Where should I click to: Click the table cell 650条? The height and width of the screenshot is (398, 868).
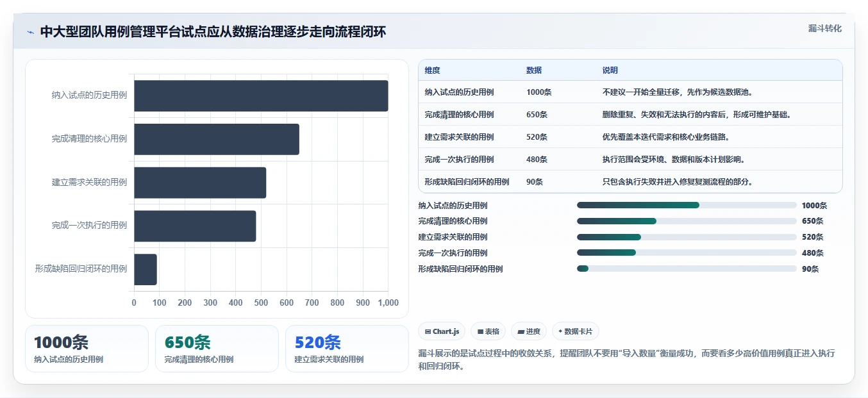coord(537,115)
